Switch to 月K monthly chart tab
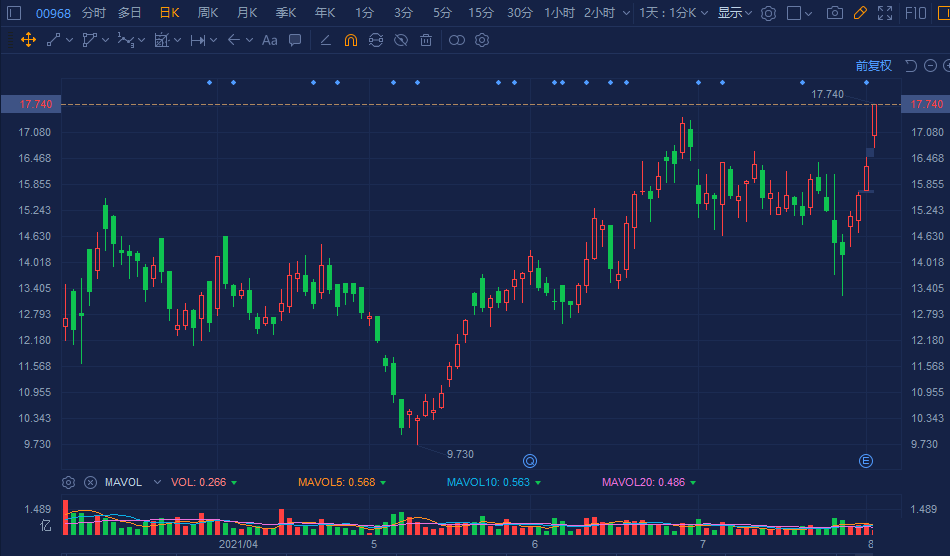This screenshot has width=950, height=556. coord(247,13)
